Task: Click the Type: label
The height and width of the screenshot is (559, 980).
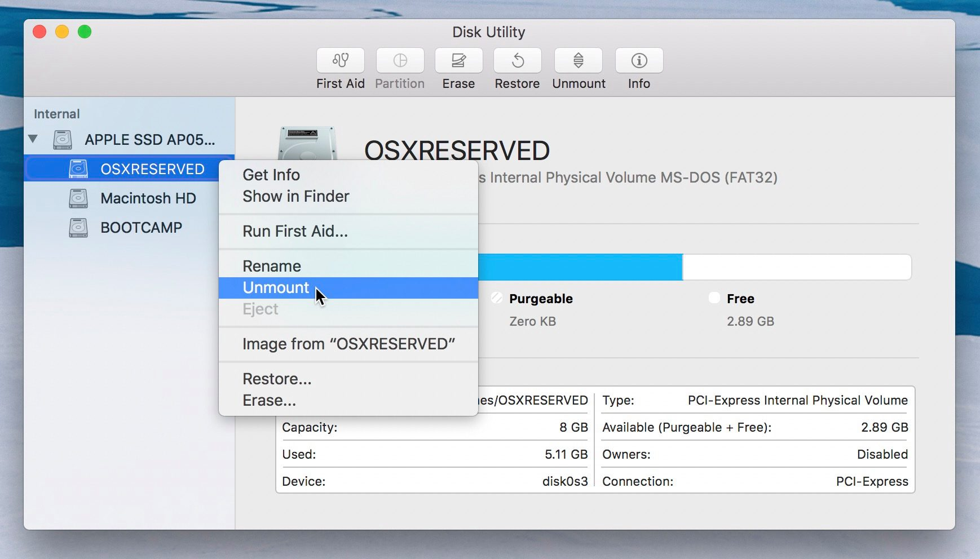Action: 618,400
